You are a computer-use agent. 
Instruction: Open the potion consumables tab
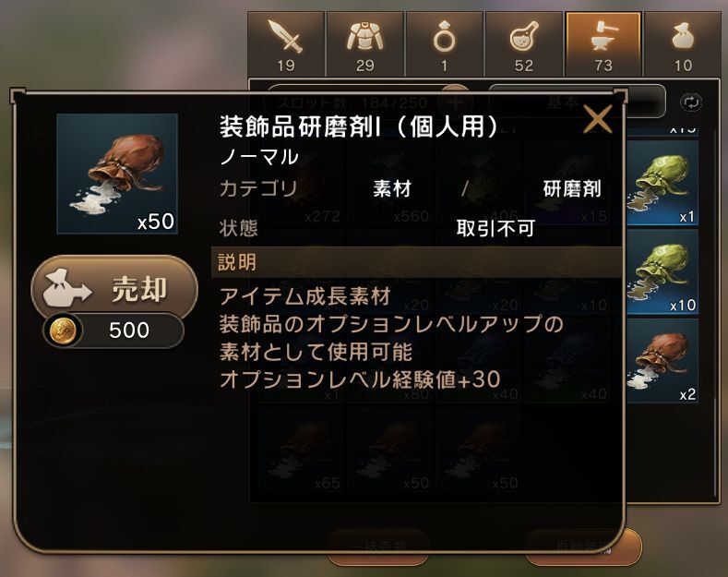(524, 44)
